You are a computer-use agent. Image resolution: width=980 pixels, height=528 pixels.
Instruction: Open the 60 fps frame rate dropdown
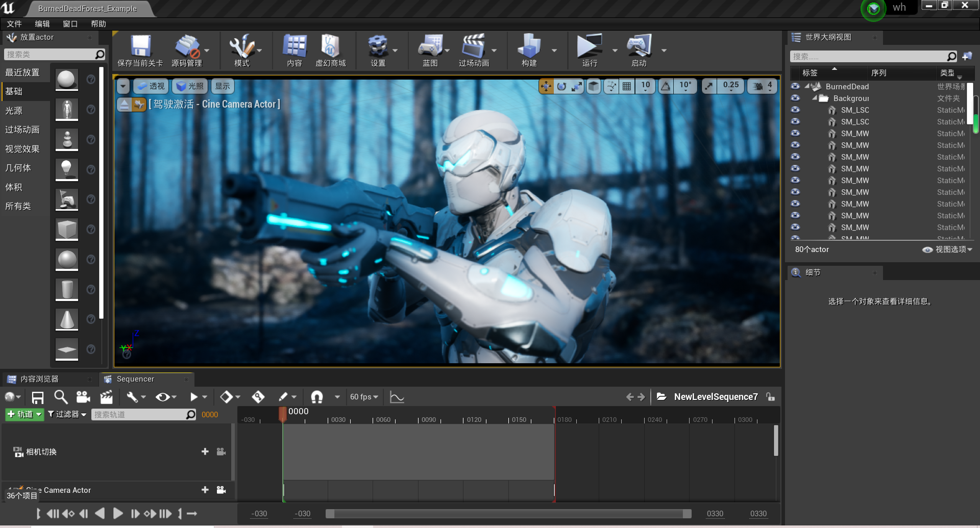tap(364, 397)
